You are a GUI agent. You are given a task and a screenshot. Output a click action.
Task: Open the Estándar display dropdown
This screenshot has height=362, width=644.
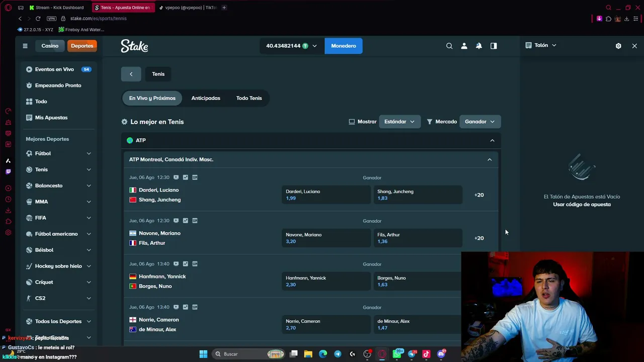(399, 122)
